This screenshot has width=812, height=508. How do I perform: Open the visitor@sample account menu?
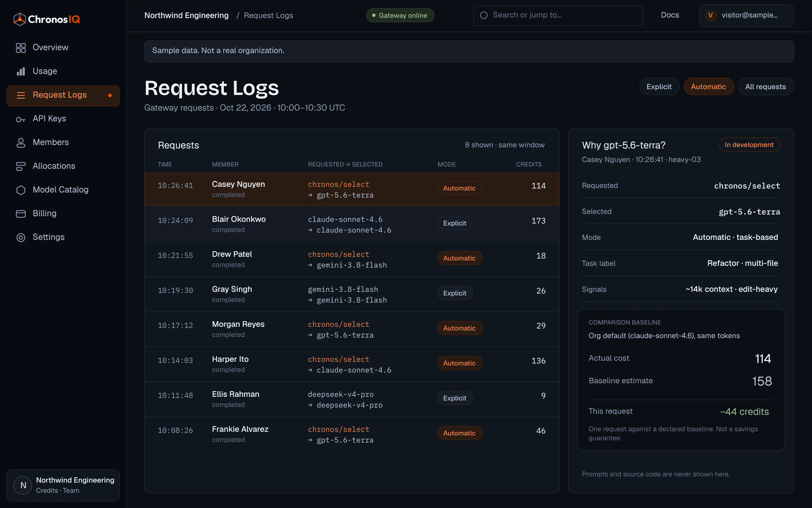[746, 16]
